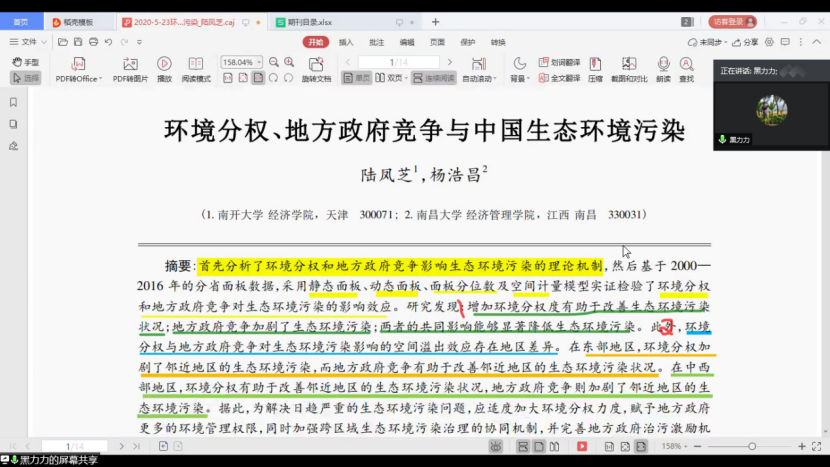Click the 访客登录 login button
830x467 pixels.
tap(733, 22)
